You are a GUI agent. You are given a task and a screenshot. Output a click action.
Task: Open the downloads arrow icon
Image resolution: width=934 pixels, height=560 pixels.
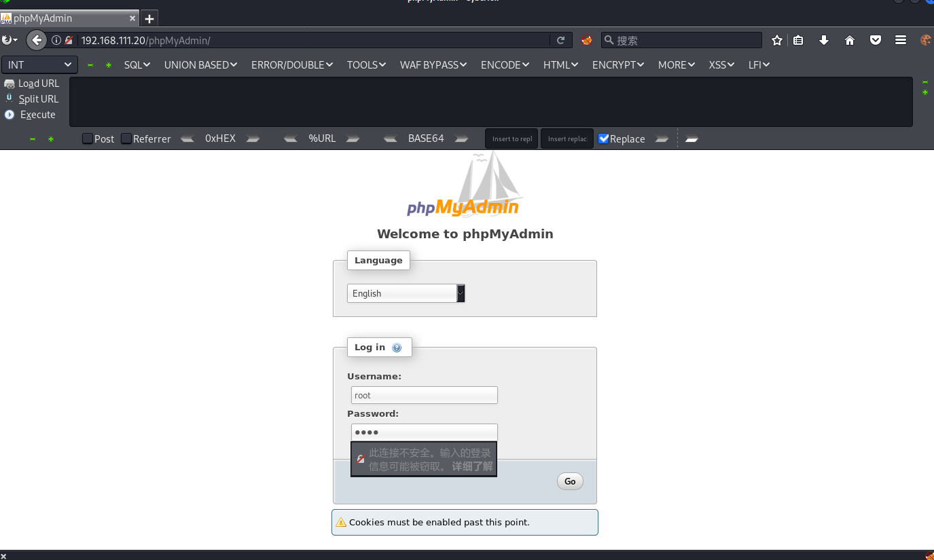click(824, 40)
